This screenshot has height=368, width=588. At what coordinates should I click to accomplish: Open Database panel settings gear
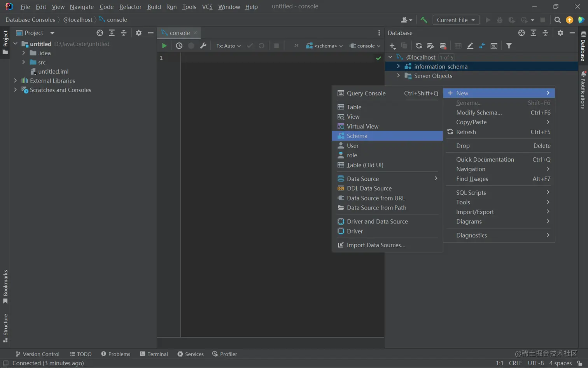click(560, 33)
